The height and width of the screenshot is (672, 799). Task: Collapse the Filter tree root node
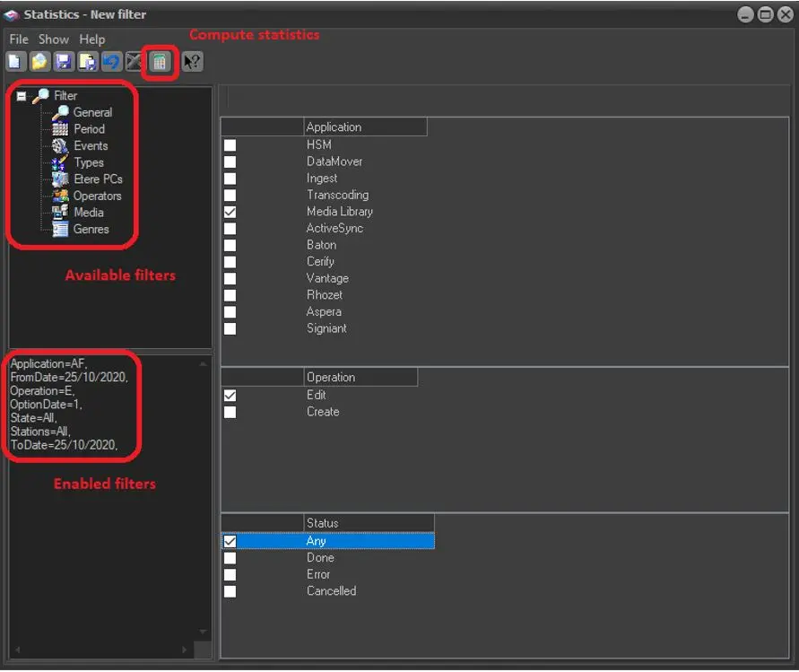(22, 96)
